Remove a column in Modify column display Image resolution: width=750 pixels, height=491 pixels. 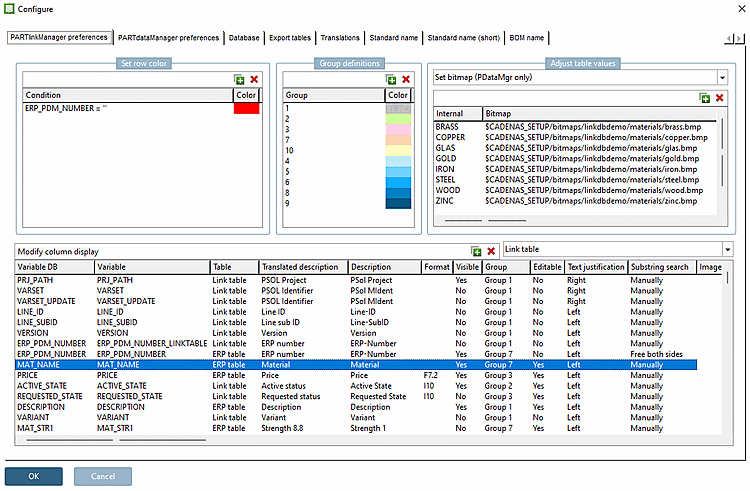coord(491,252)
